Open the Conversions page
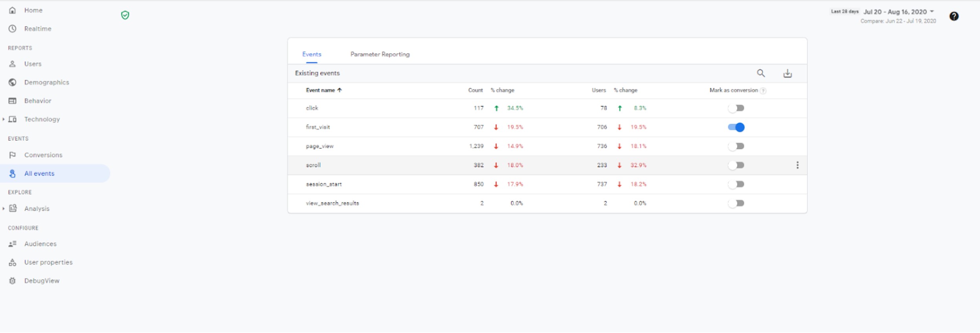The image size is (980, 333). point(43,155)
